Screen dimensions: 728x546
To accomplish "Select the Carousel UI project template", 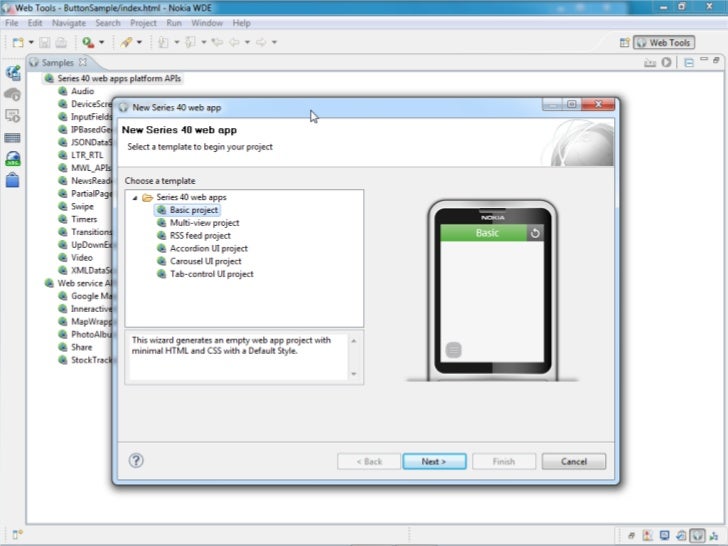I will [205, 261].
